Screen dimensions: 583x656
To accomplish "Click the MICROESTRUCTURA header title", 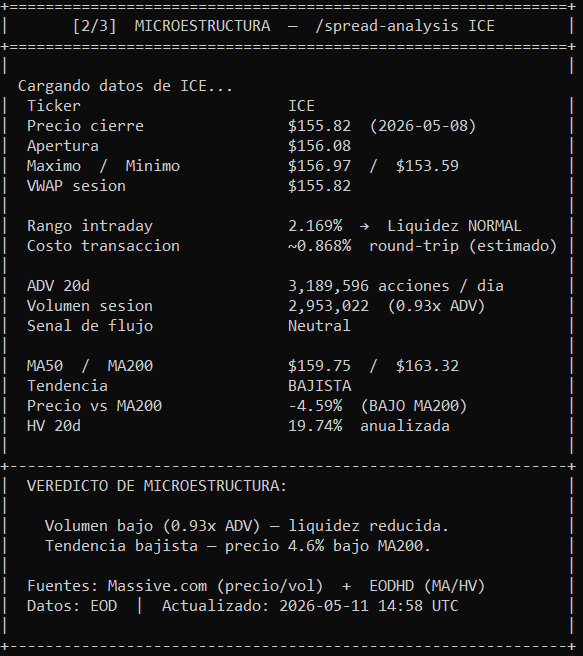I will [202, 26].
